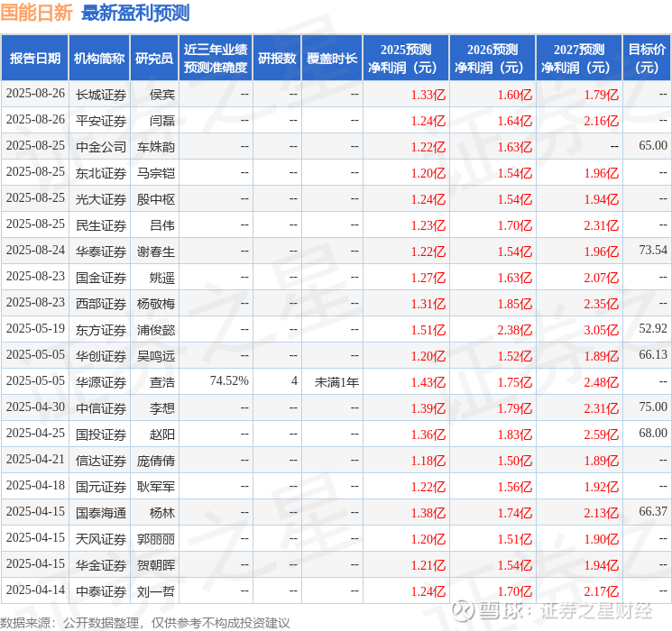This screenshot has width=672, height=631.
Task: Click the 国能日新 title text
Action: click(36, 13)
